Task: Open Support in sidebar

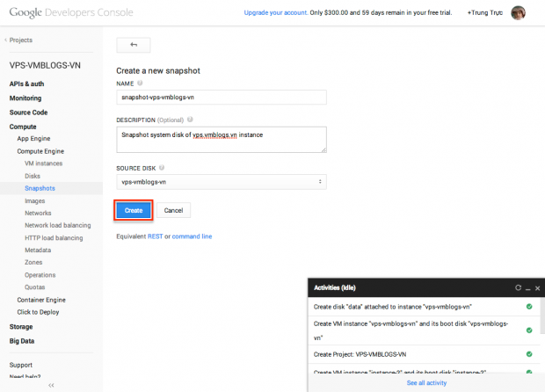Action: tap(21, 365)
